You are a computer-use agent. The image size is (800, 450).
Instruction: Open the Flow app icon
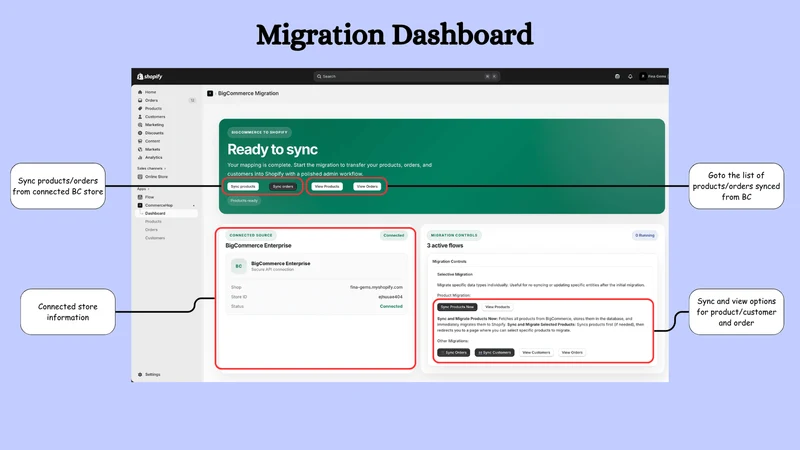[140, 197]
